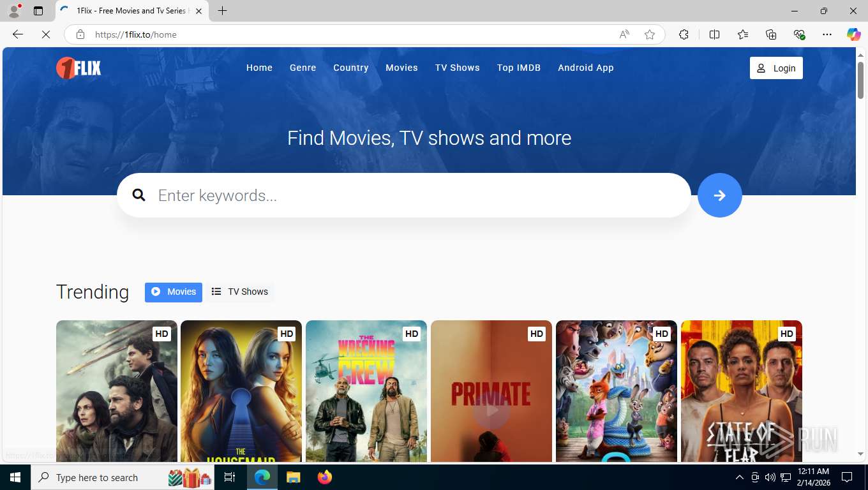This screenshot has width=868, height=490.
Task: Open the Windows Start menu
Action: tap(15, 477)
